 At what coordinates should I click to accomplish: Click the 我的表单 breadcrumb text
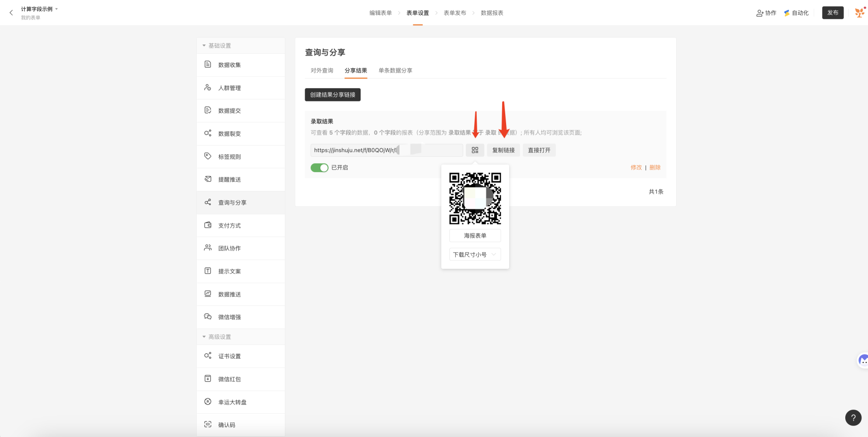click(31, 18)
